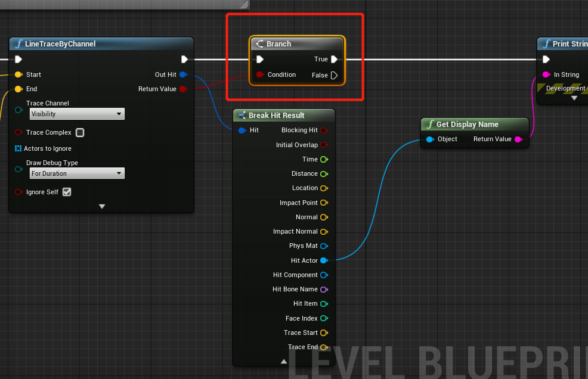Click the Location output pin

click(x=324, y=188)
